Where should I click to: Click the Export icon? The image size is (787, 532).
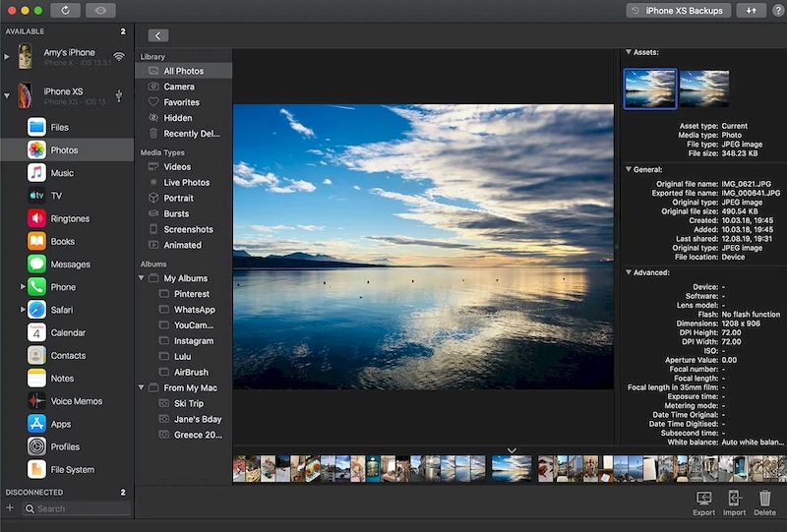click(x=703, y=500)
